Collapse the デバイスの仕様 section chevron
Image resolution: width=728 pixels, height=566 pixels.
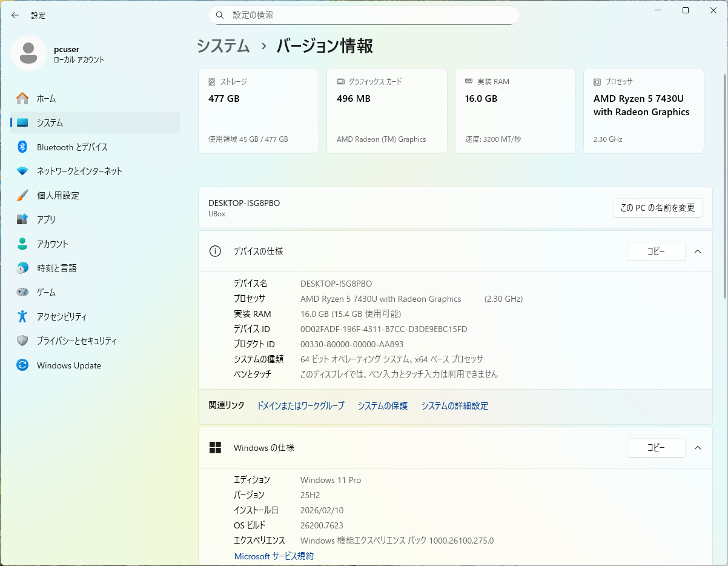698,251
